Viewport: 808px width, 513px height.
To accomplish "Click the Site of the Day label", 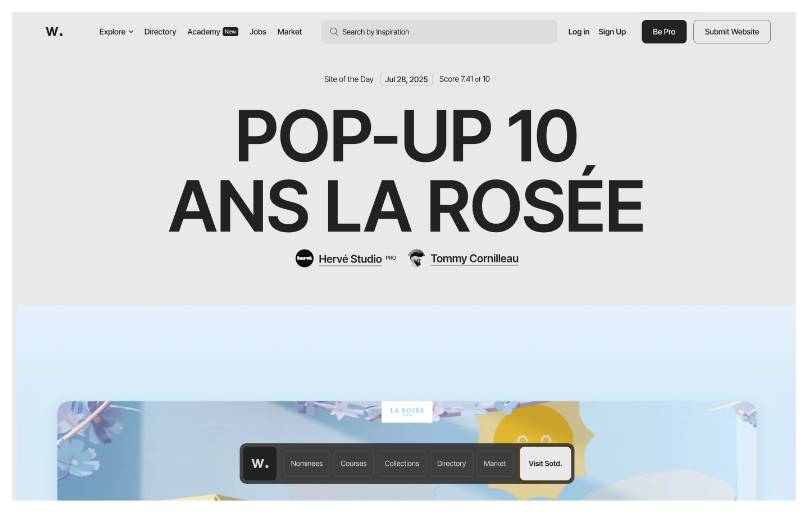I will click(349, 79).
